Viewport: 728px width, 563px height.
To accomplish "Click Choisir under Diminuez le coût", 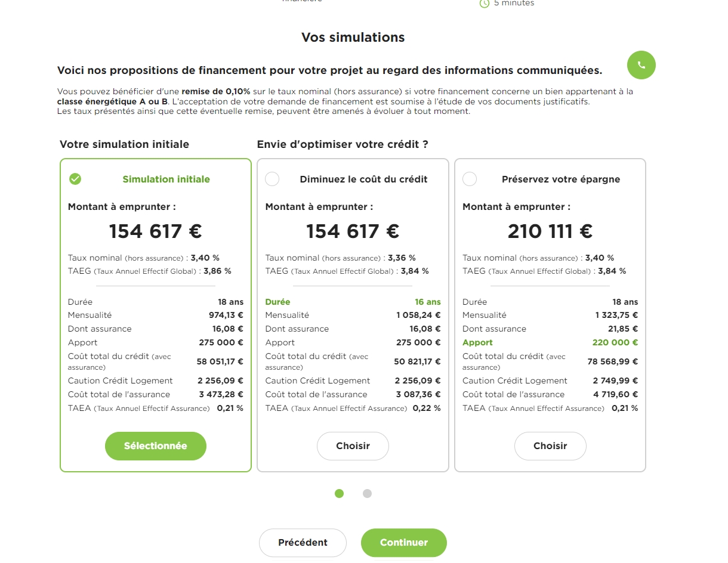I will coord(353,446).
